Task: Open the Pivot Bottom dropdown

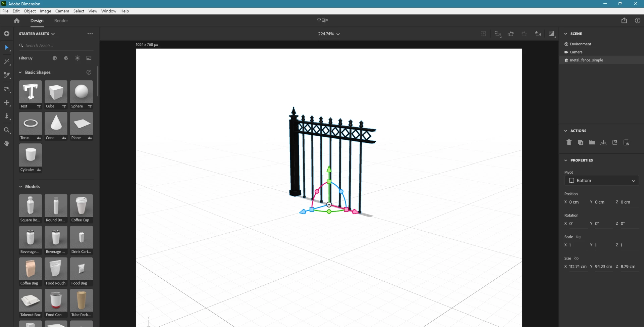Action: (x=601, y=181)
